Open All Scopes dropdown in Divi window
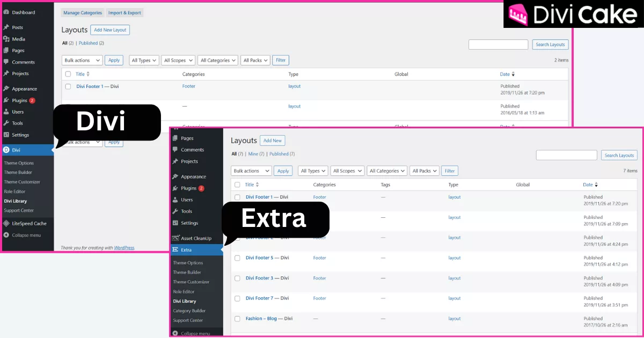The width and height of the screenshot is (644, 338). [x=178, y=61]
